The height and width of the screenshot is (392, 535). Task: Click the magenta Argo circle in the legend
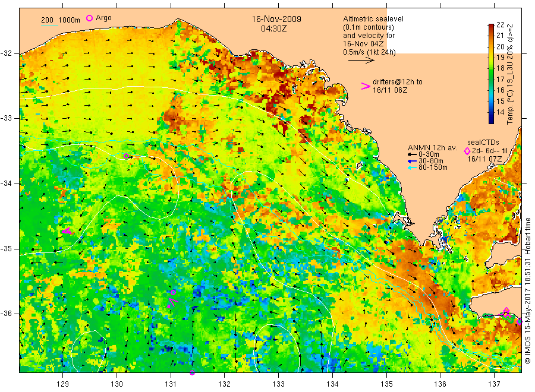(x=89, y=18)
